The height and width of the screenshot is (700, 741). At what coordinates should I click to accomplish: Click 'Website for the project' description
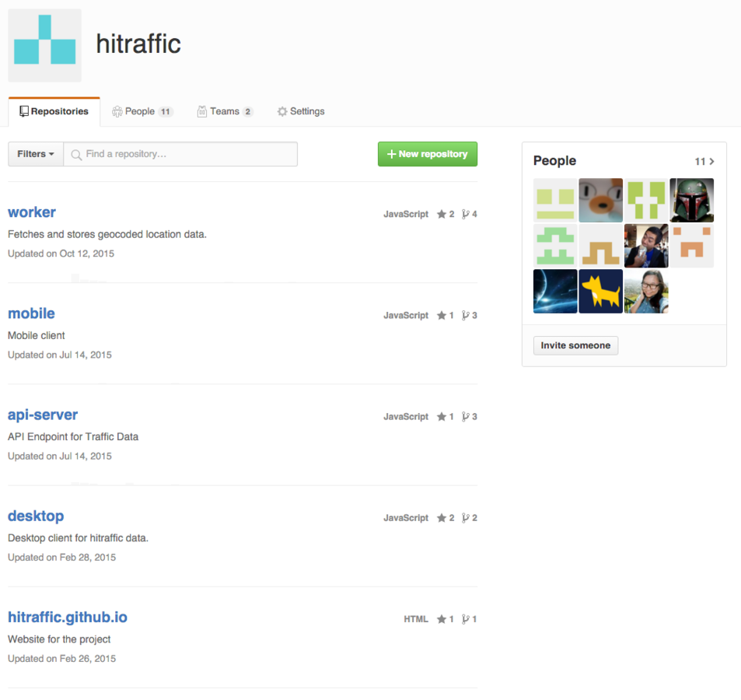point(59,639)
